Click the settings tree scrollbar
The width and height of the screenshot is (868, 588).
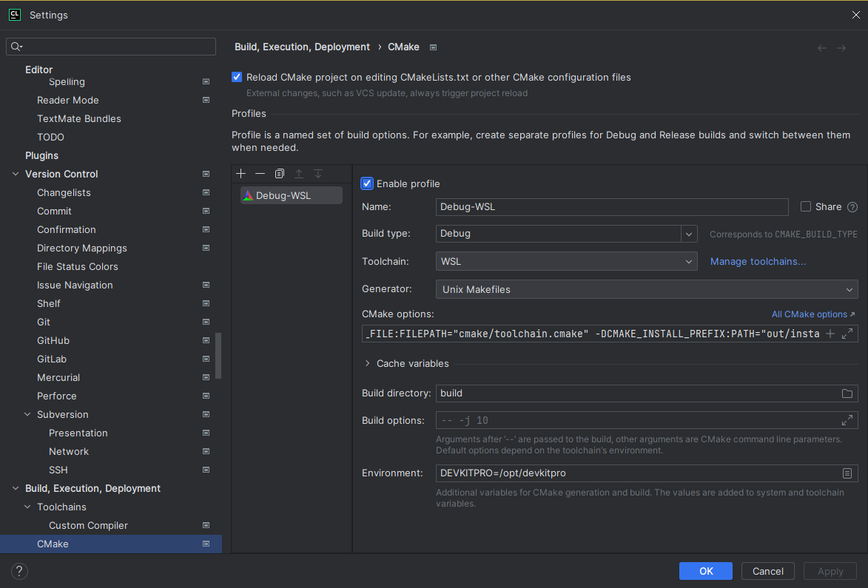tap(218, 355)
